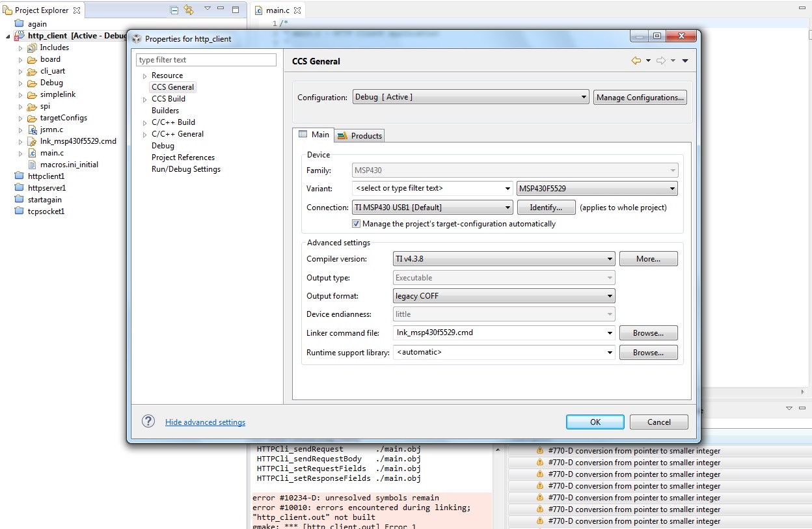Switch to the Products tab
This screenshot has height=529, width=812.
coord(360,135)
